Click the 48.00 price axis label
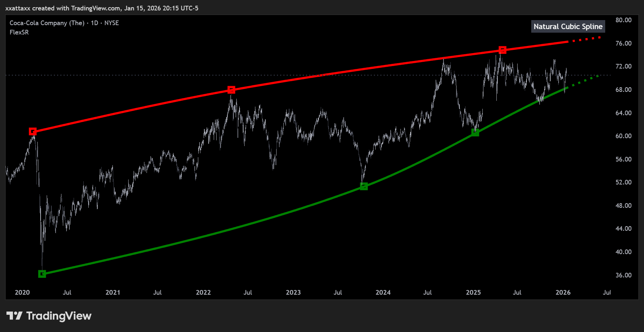Image resolution: width=644 pixels, height=332 pixels. 623,206
